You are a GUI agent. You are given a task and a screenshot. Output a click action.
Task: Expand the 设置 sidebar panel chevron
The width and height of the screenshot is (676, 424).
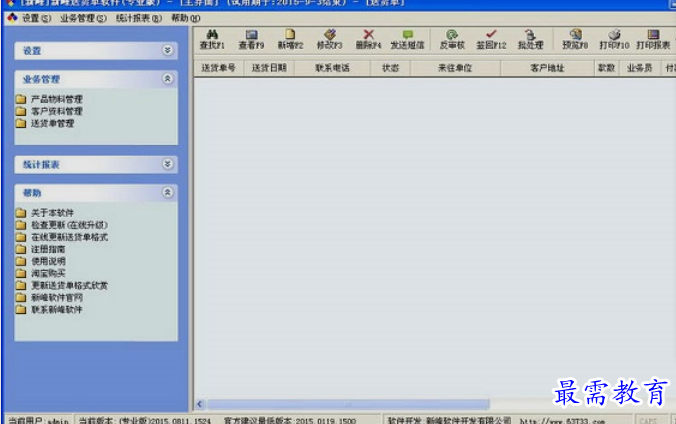click(167, 50)
